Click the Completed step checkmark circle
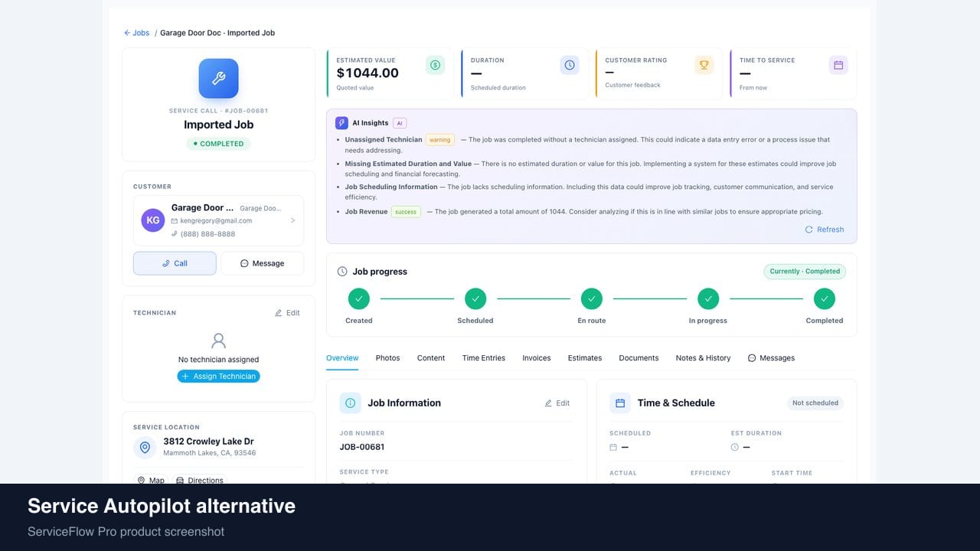 pos(825,298)
